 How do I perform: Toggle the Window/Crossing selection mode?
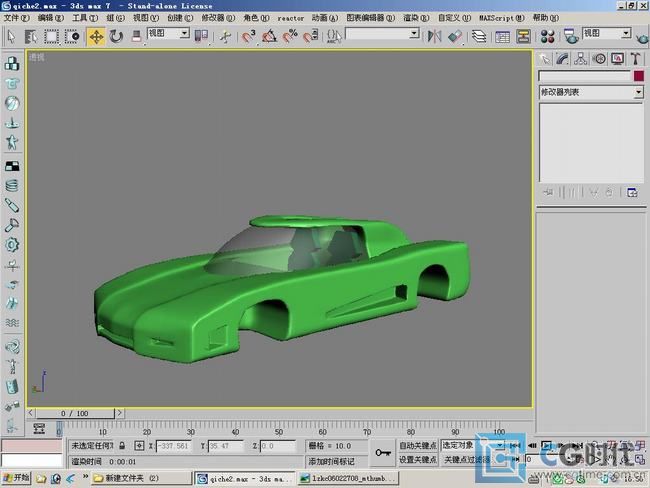[73, 36]
